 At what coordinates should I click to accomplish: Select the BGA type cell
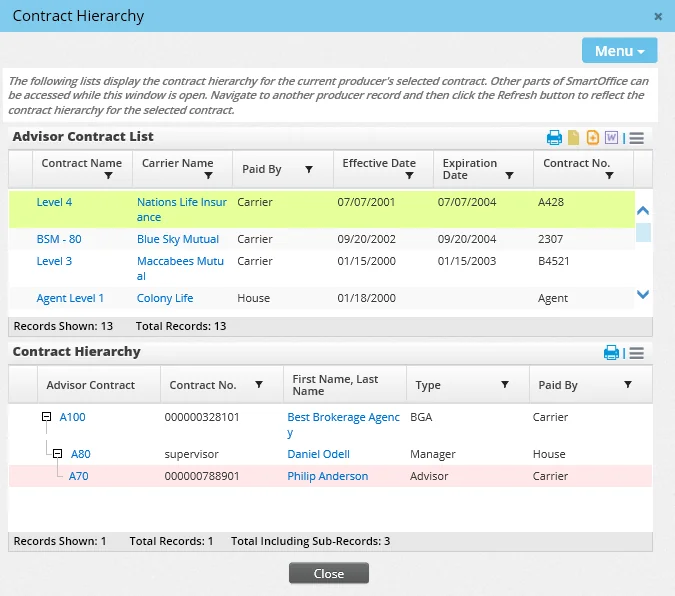point(421,417)
